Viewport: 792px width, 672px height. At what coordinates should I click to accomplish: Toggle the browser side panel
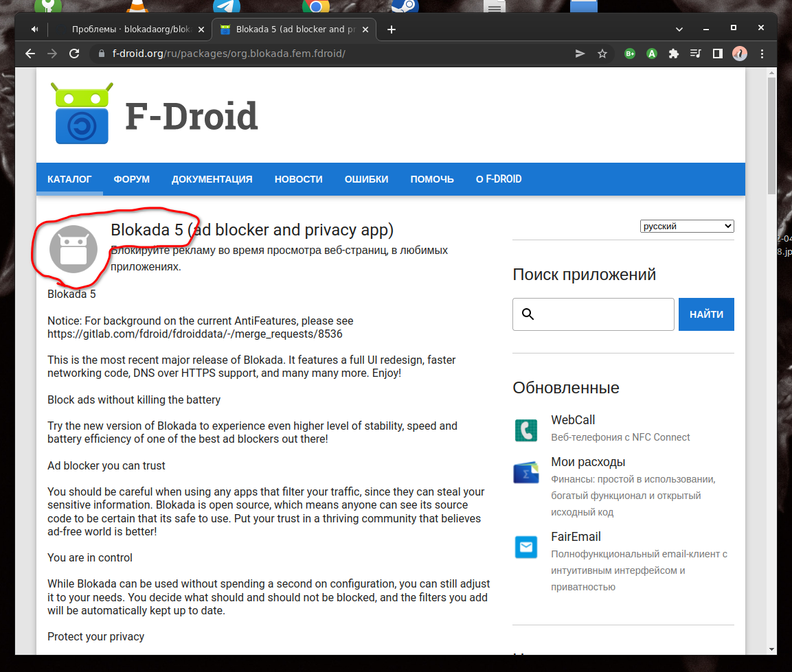point(717,54)
